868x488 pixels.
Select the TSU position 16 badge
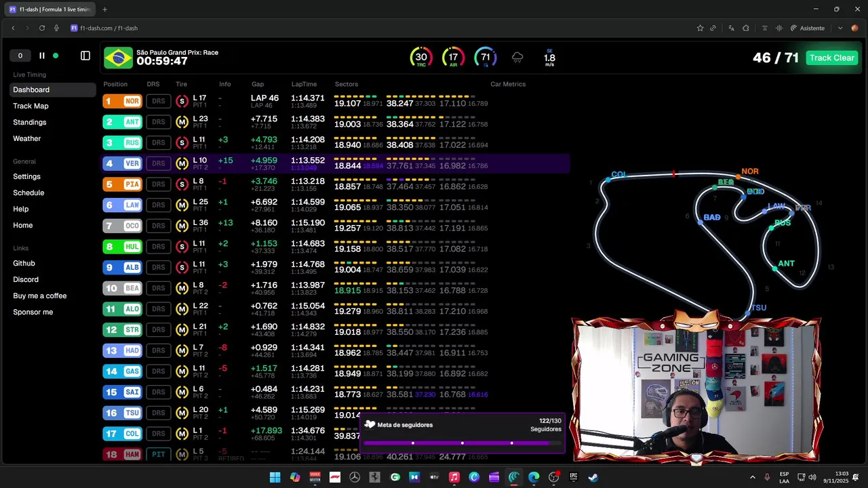(122, 413)
